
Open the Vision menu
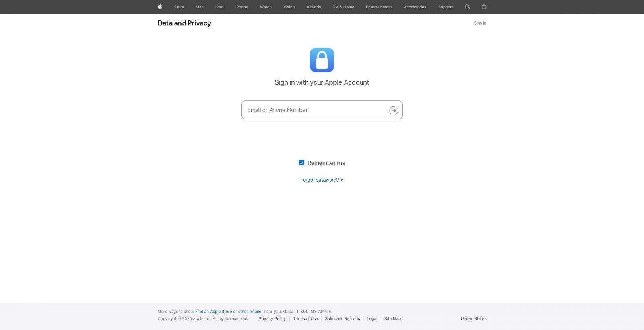[289, 7]
